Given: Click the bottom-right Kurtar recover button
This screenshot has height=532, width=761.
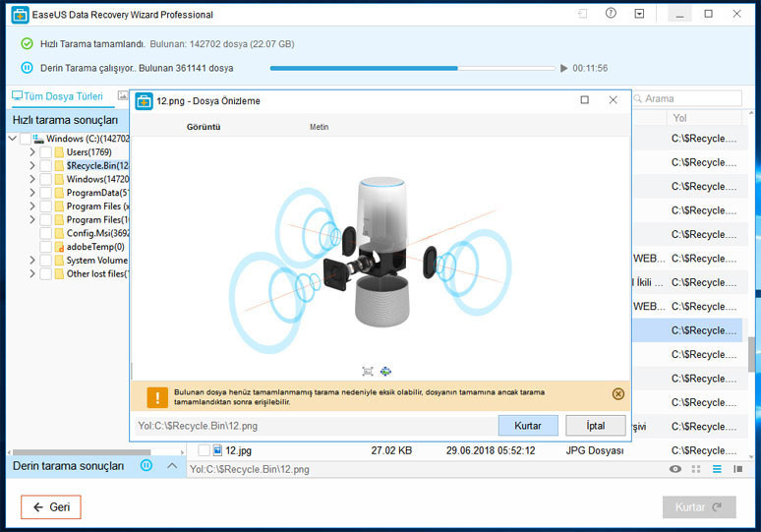Looking at the screenshot, I should (699, 507).
